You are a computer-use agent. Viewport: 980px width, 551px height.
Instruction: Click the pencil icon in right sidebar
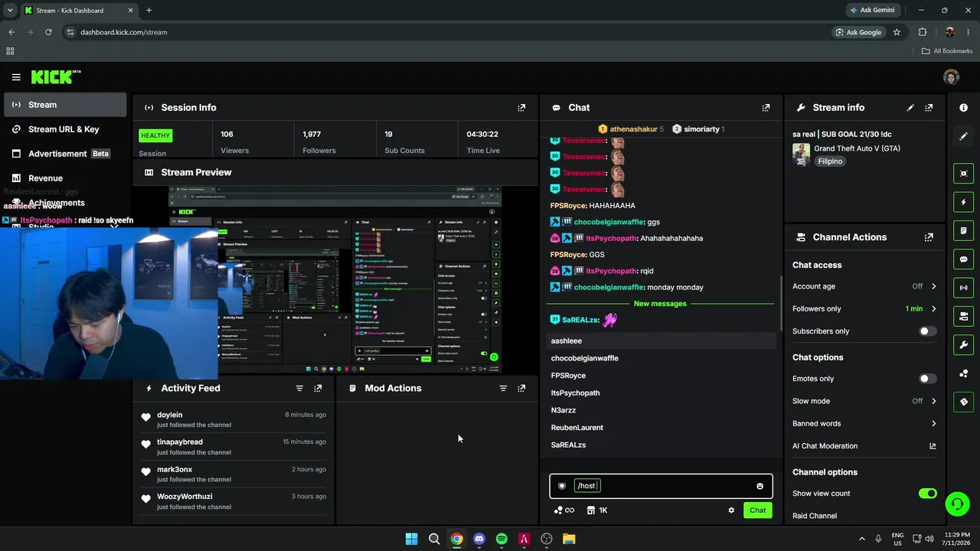[963, 136]
